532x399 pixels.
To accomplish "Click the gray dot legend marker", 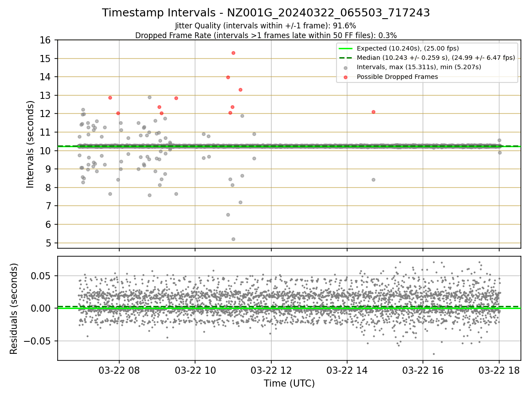I will (345, 67).
